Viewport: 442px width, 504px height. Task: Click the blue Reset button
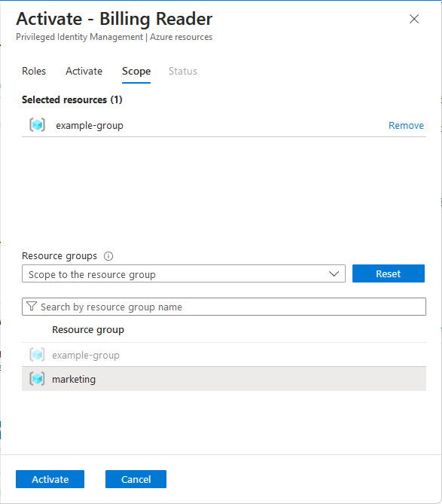tap(389, 273)
